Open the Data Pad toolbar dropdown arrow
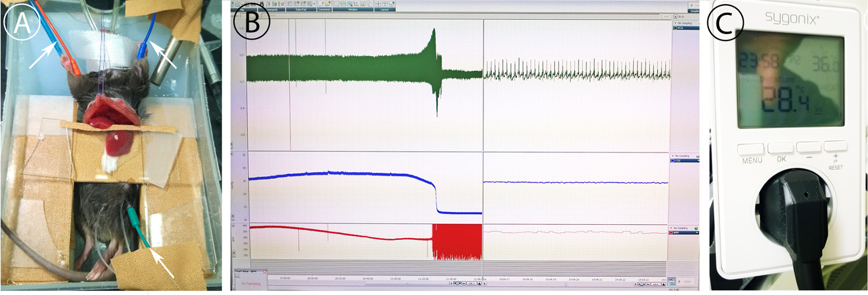Screen dimensions: 868x295 [x=314, y=4]
